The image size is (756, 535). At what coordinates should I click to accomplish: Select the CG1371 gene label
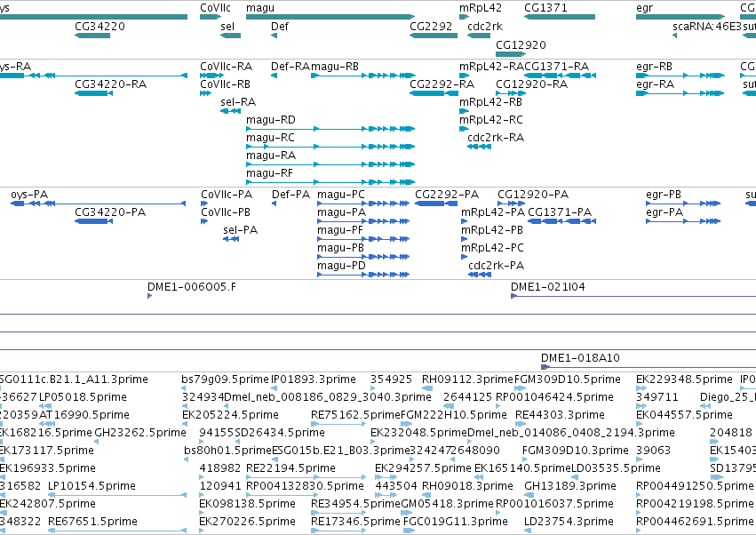point(545,8)
